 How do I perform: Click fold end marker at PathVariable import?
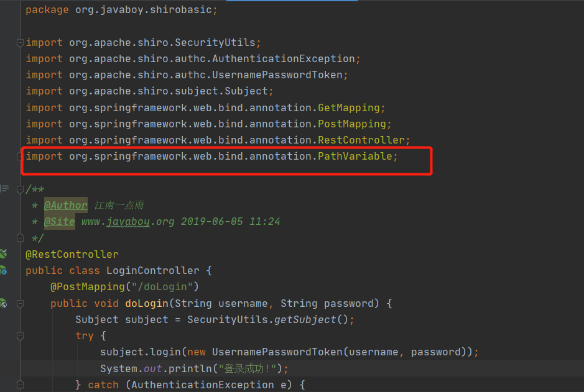[x=19, y=157]
